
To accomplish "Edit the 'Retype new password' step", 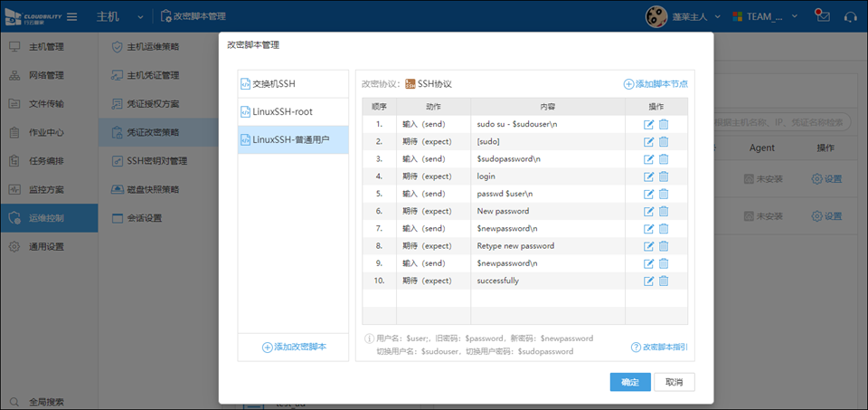I will tap(649, 246).
